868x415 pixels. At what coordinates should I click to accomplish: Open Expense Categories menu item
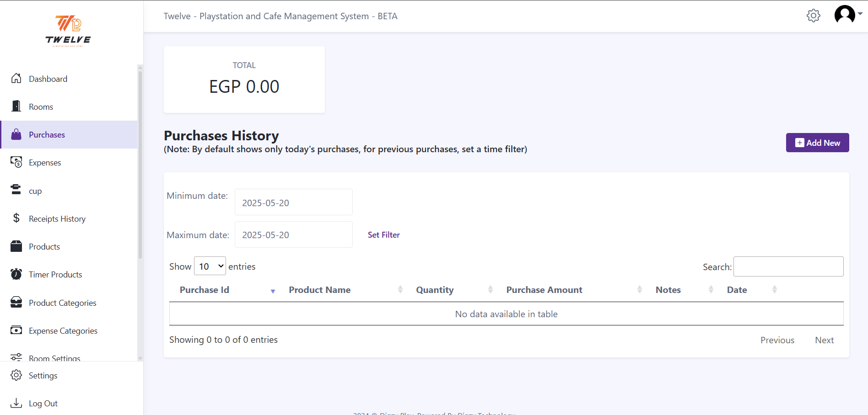(x=63, y=330)
